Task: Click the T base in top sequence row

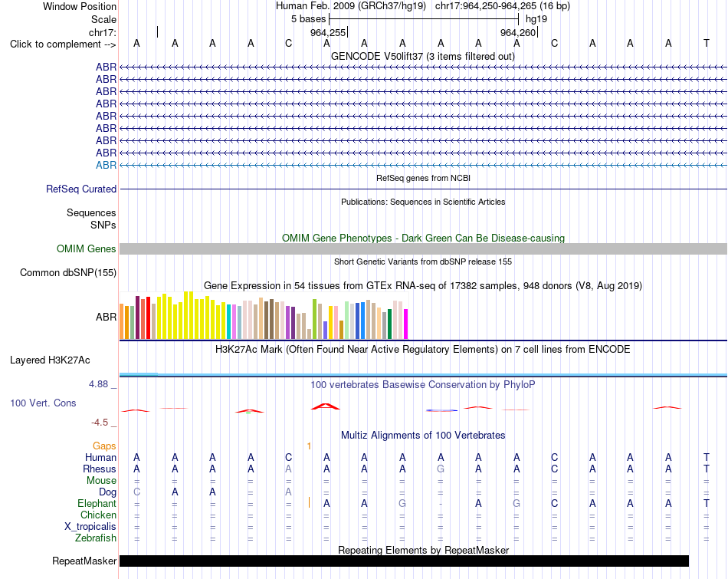Action: [x=707, y=43]
